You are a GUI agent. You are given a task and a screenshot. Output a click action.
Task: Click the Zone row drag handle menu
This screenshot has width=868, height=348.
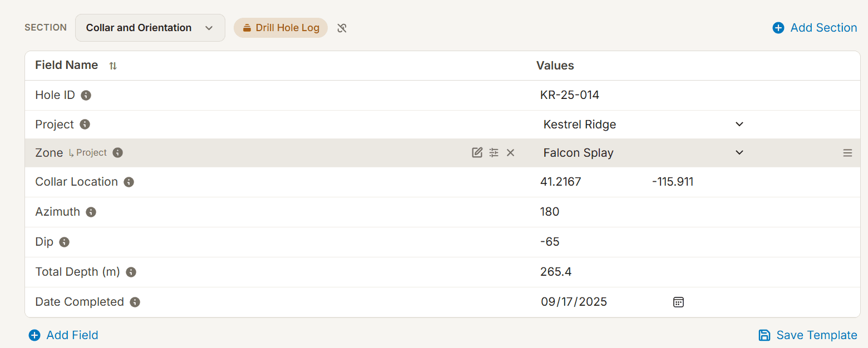(x=847, y=153)
